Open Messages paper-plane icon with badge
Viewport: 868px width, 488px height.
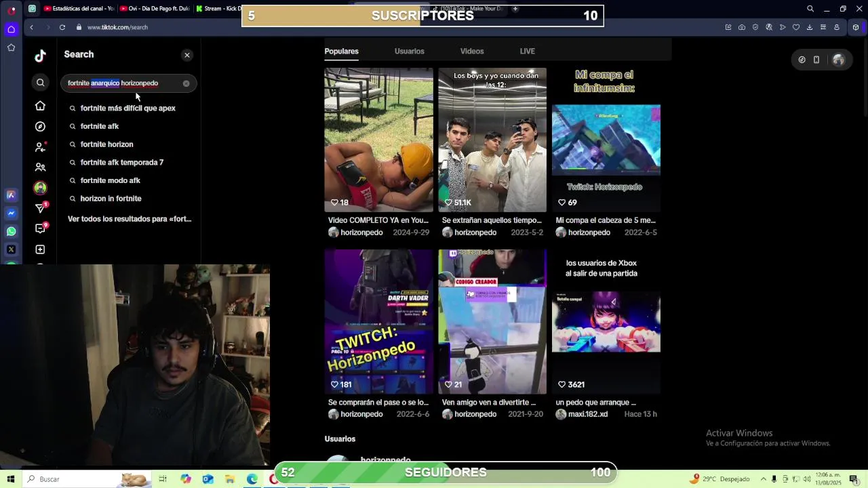point(40,207)
